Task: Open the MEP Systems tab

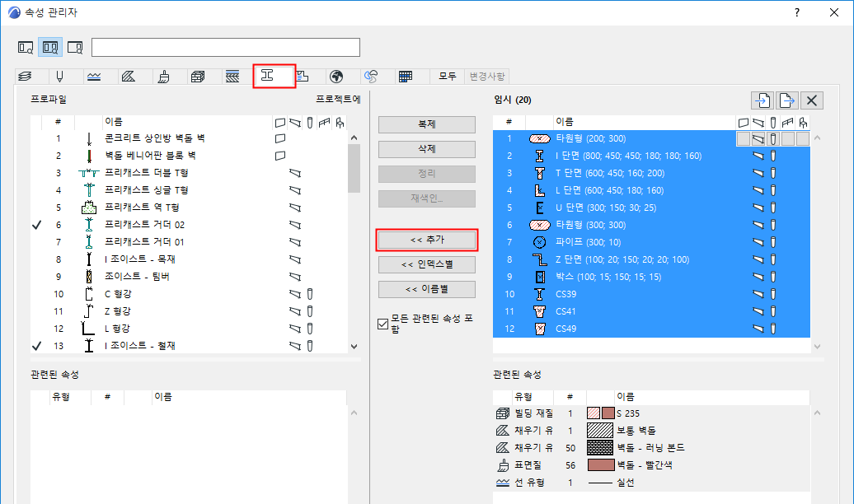Action: tap(371, 77)
